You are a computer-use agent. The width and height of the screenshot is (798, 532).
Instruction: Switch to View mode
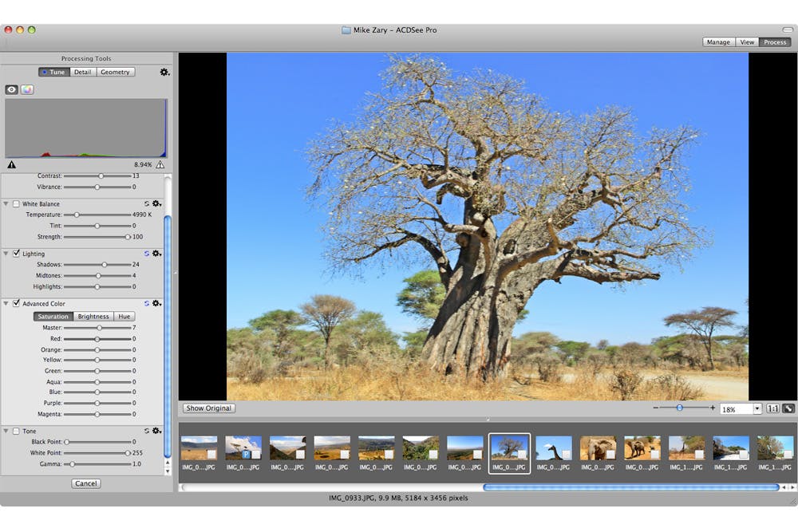(747, 42)
